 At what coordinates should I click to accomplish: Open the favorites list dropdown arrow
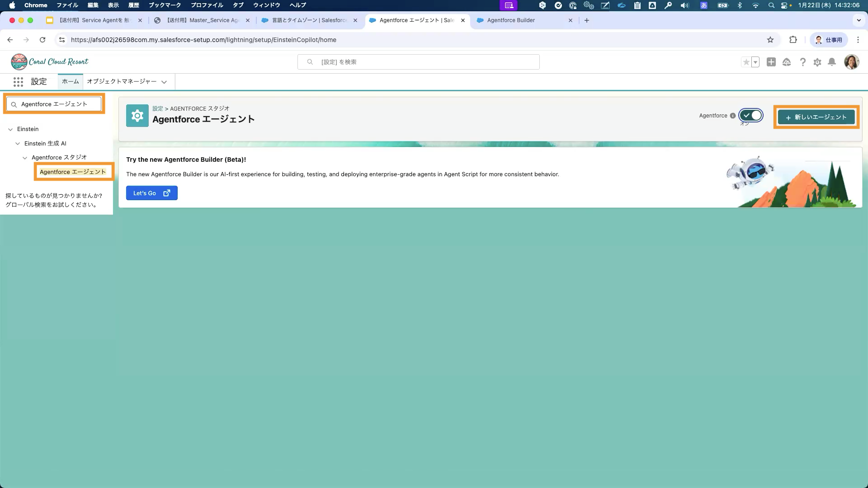click(x=755, y=62)
